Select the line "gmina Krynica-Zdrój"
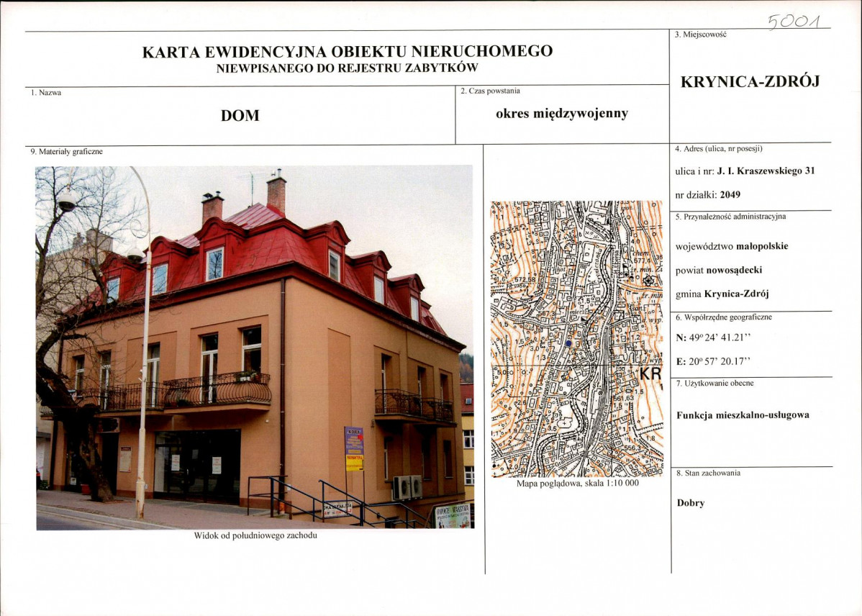 (x=722, y=294)
